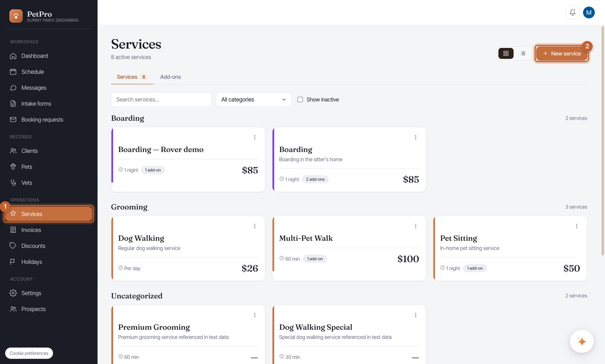
Task: Go to Schedule in the sidebar
Action: pyautogui.click(x=49, y=72)
